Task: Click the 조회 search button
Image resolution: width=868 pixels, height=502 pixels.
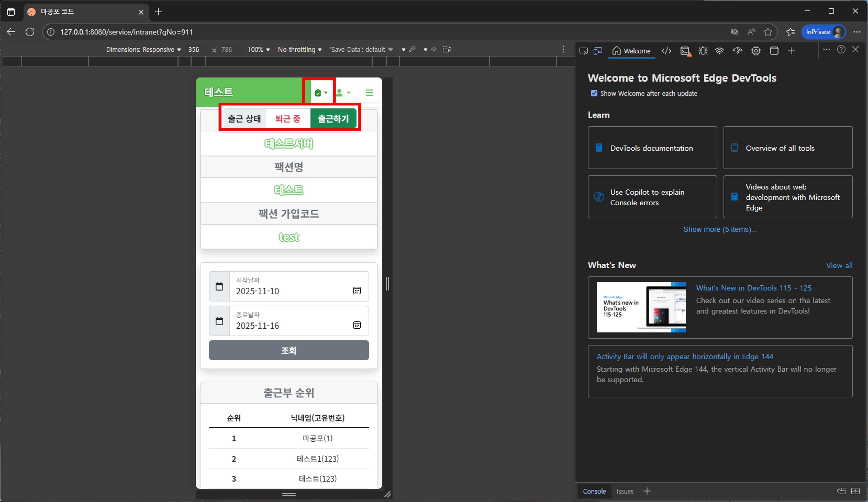Action: (289, 350)
